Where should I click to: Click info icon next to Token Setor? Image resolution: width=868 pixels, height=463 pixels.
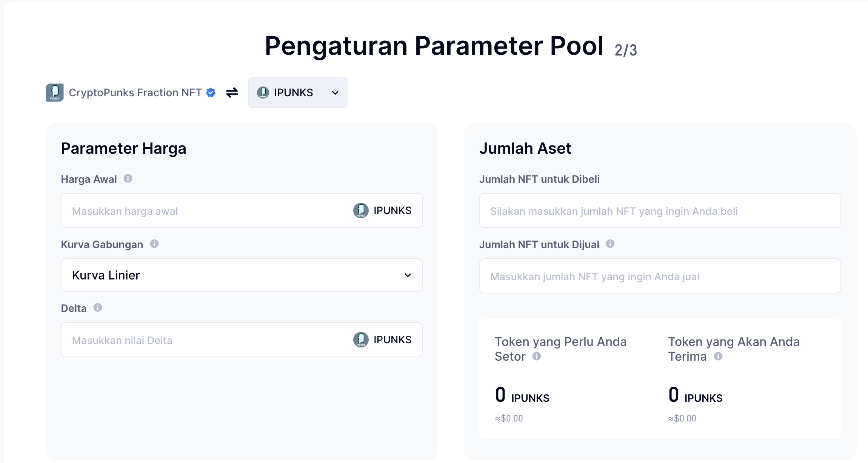pos(537,356)
